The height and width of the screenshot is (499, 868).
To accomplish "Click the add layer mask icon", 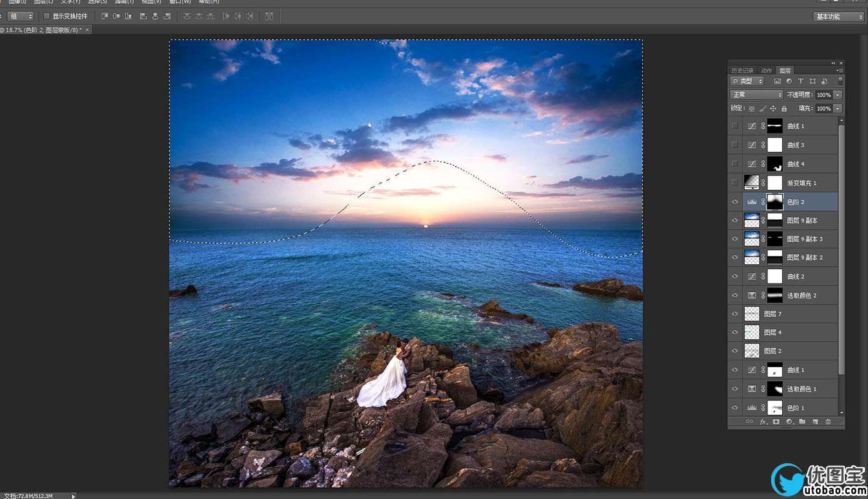I will pos(776,422).
